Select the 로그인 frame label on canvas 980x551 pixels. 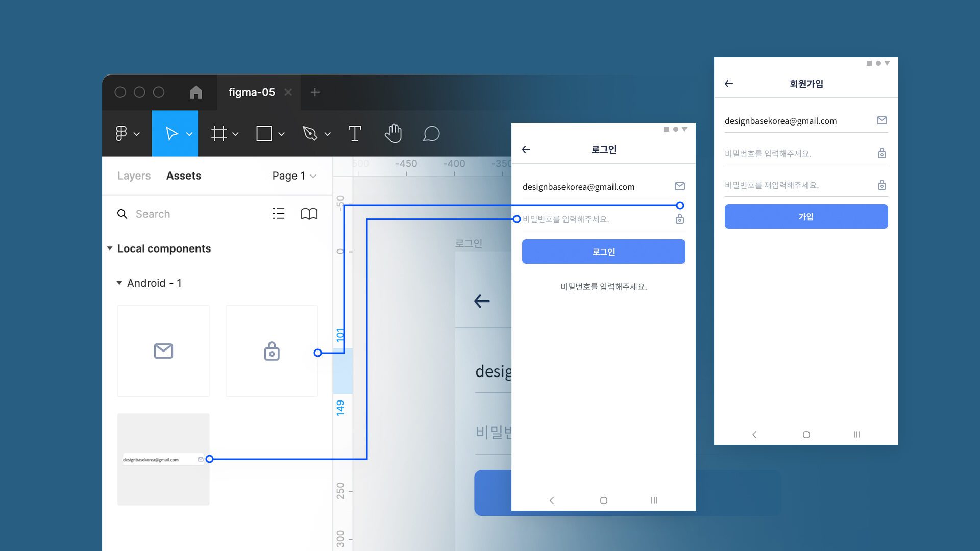469,243
